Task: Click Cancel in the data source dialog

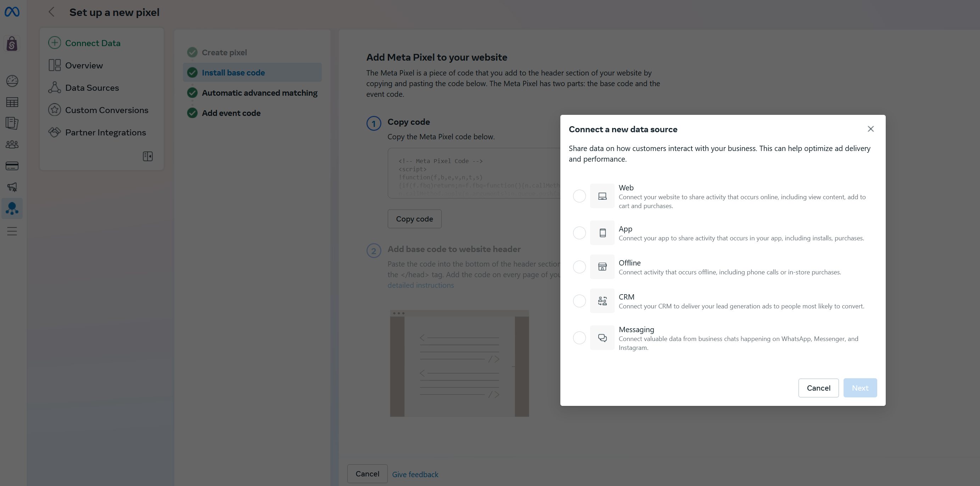Action: coord(818,388)
